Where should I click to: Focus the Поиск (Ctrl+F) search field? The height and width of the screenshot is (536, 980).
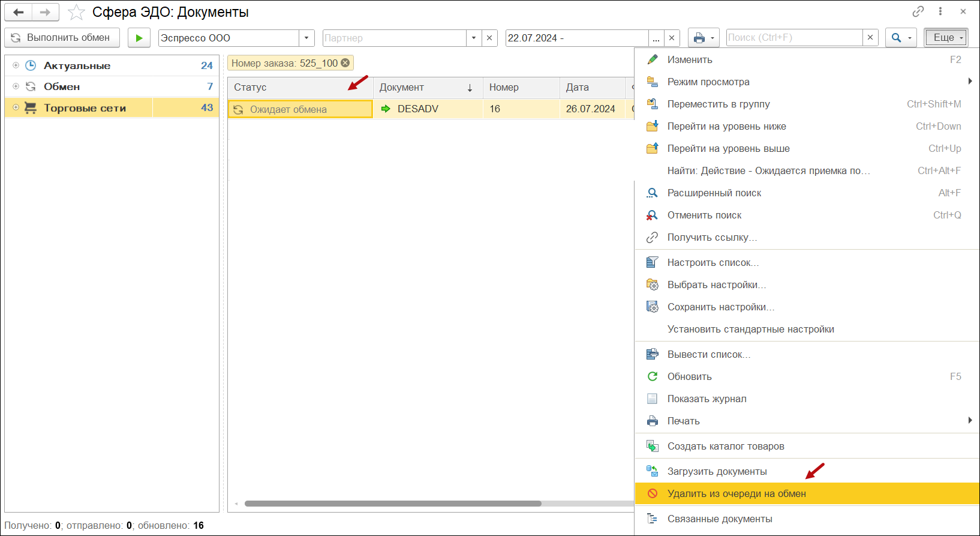click(794, 38)
